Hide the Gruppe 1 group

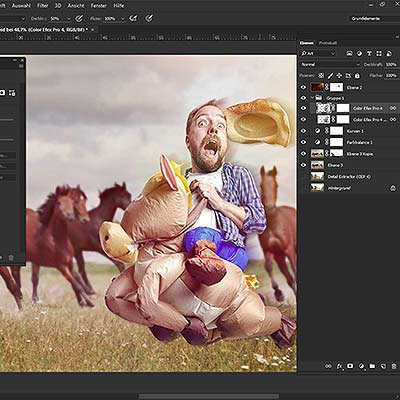click(303, 98)
